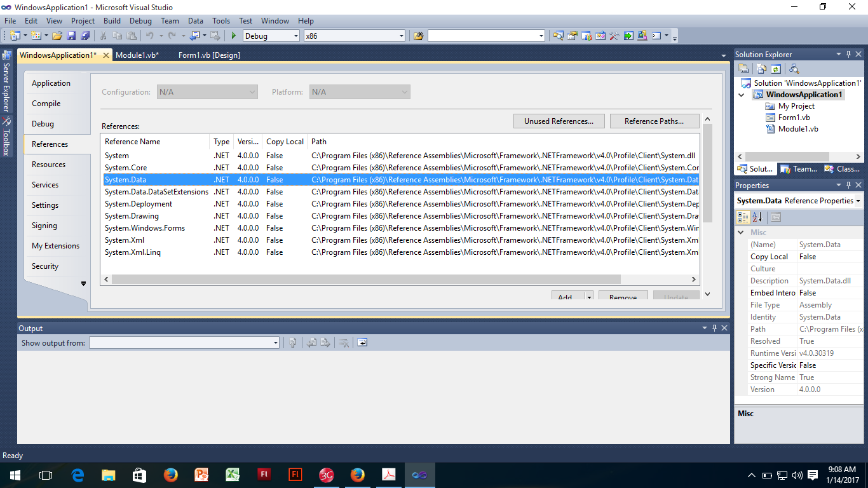
Task: Toggle Word Wrap in the Output panel
Action: [362, 342]
